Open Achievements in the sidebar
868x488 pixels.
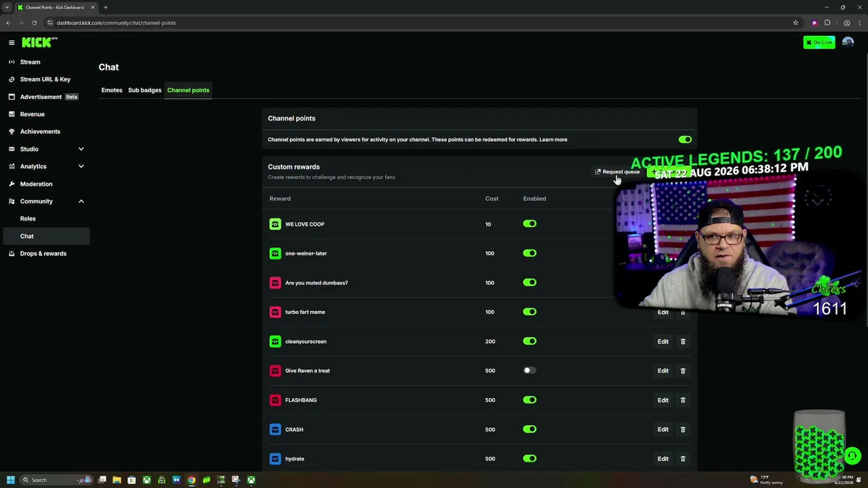(x=40, y=131)
